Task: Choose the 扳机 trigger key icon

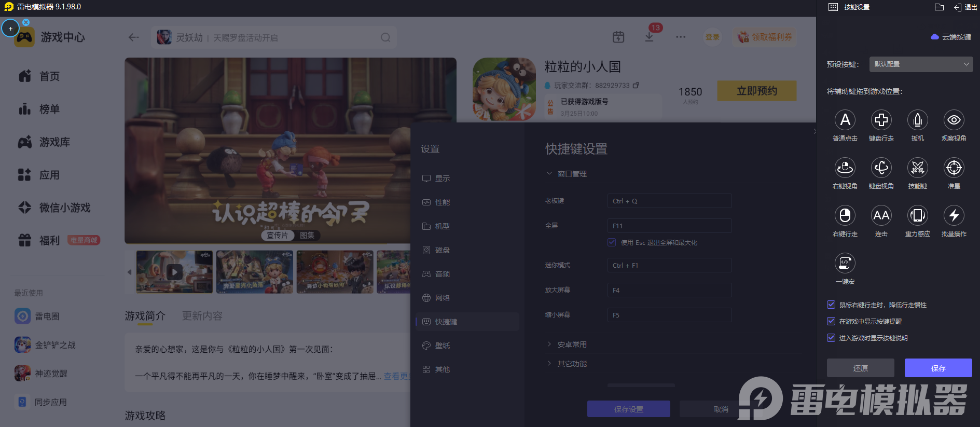Action: [x=918, y=120]
